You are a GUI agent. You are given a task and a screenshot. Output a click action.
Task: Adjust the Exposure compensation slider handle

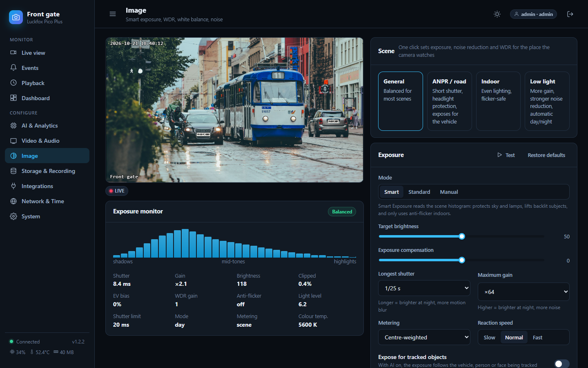point(462,260)
